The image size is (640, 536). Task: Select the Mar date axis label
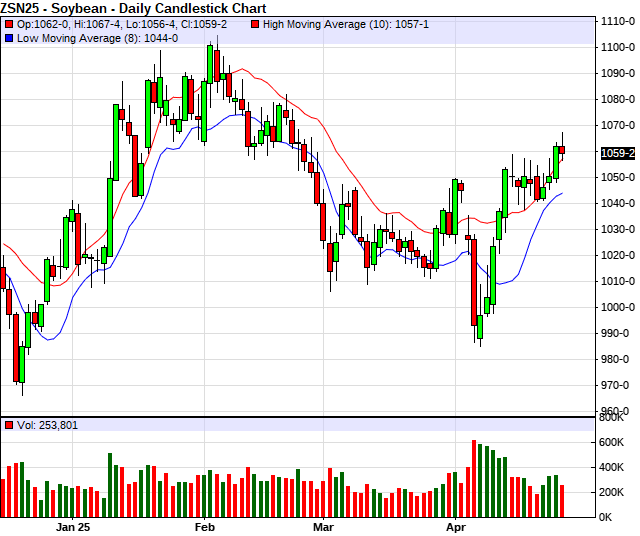tap(322, 526)
